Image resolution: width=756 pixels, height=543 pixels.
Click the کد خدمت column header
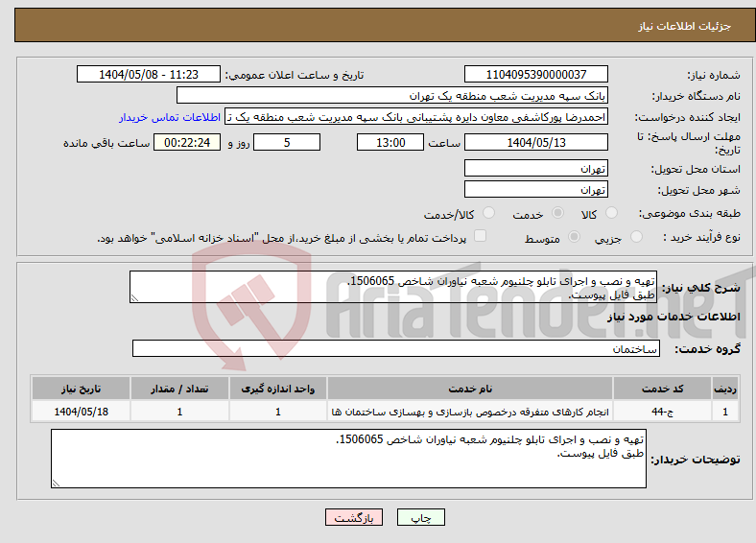coord(663,389)
